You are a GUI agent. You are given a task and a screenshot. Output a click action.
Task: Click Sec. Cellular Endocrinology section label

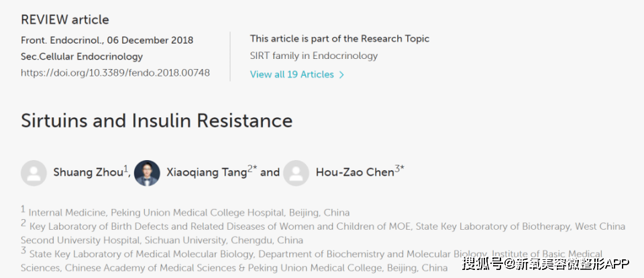(x=82, y=56)
